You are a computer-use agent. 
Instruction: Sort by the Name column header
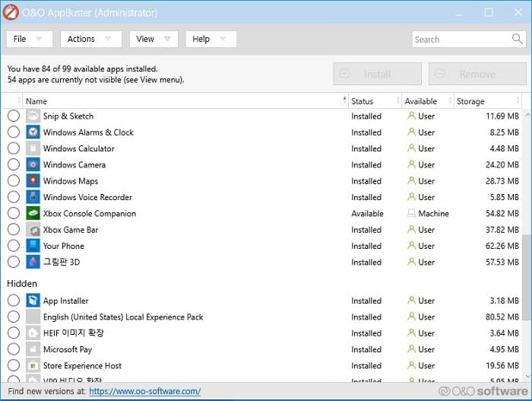point(185,101)
